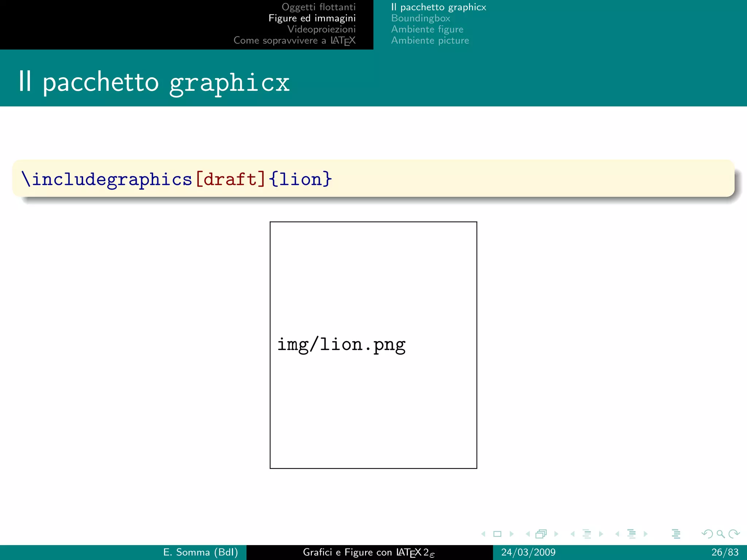The image size is (747, 560).
Task: Open the Ambiente picture subsection
Action: 430,40
